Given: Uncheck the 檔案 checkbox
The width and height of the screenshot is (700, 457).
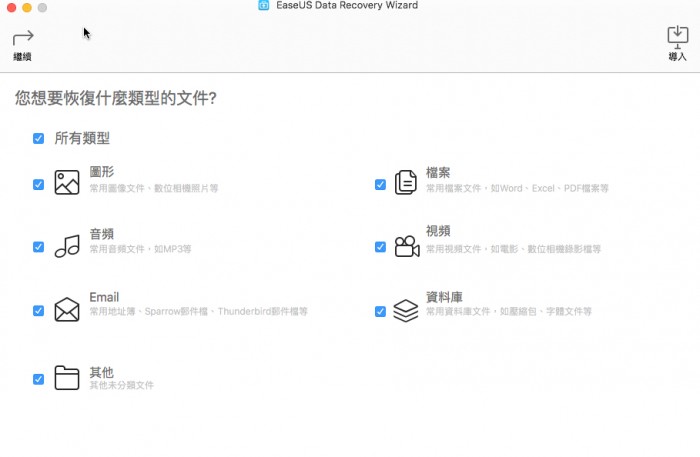Looking at the screenshot, I should pos(380,184).
